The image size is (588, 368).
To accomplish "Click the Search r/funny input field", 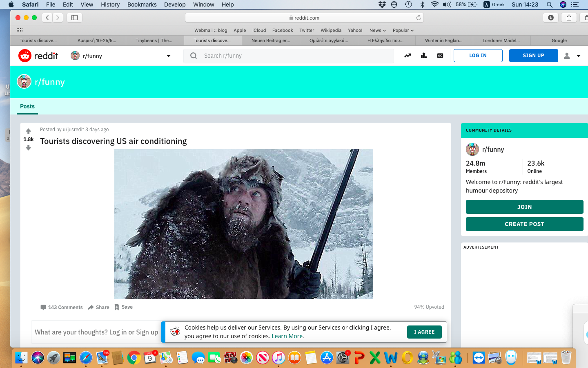I will click(x=289, y=56).
